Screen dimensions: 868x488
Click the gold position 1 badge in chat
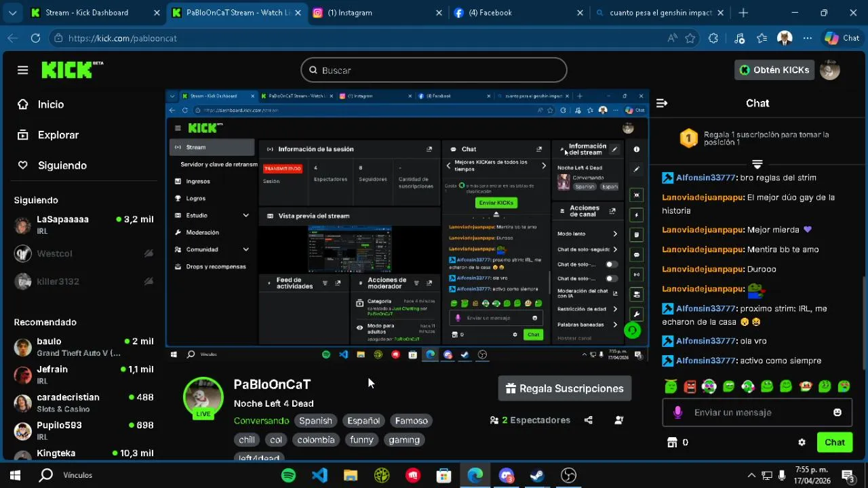(x=688, y=139)
